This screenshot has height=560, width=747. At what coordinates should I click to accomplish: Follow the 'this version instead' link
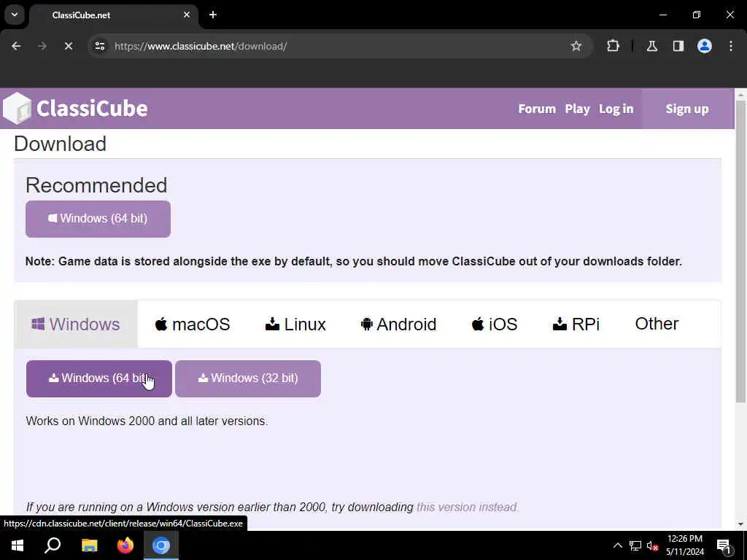pos(468,507)
